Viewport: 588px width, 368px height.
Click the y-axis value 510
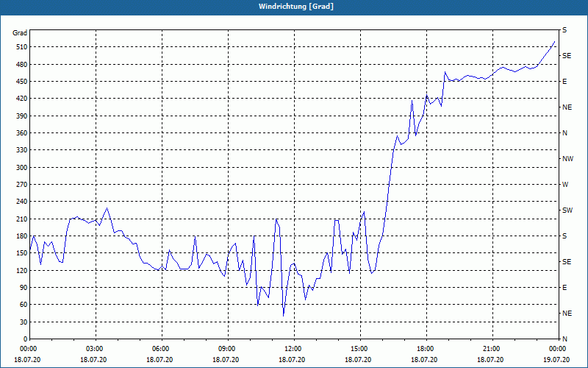(x=21, y=47)
